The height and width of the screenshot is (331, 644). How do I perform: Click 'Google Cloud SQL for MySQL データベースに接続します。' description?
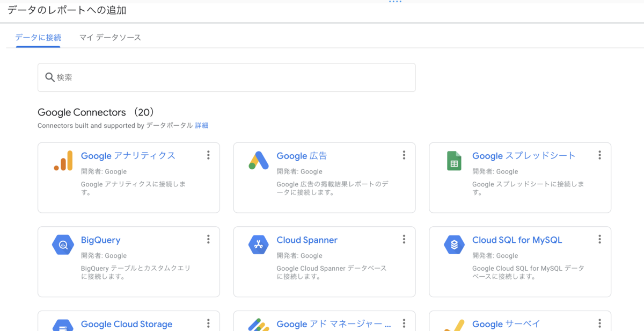pyautogui.click(x=529, y=272)
